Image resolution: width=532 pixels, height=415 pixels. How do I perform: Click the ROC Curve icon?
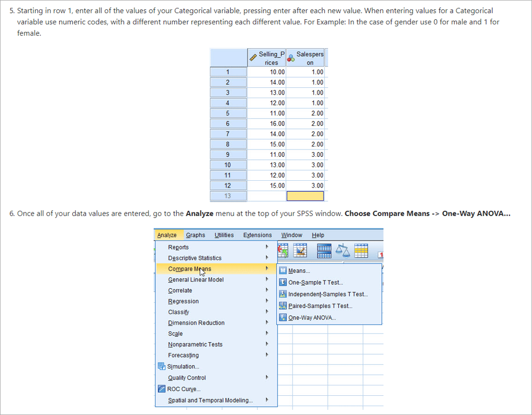(x=162, y=389)
